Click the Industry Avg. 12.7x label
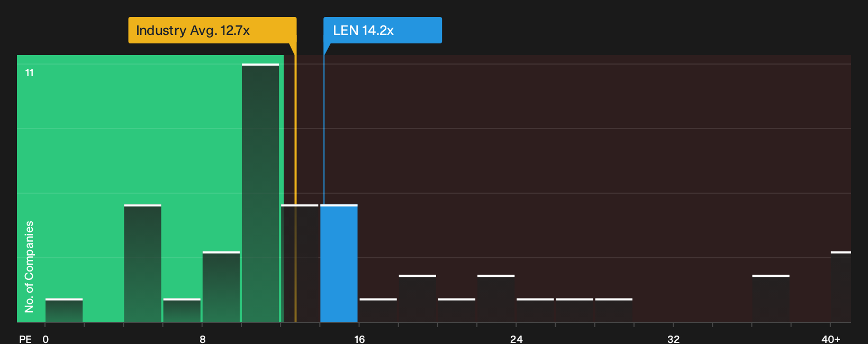 [212, 30]
